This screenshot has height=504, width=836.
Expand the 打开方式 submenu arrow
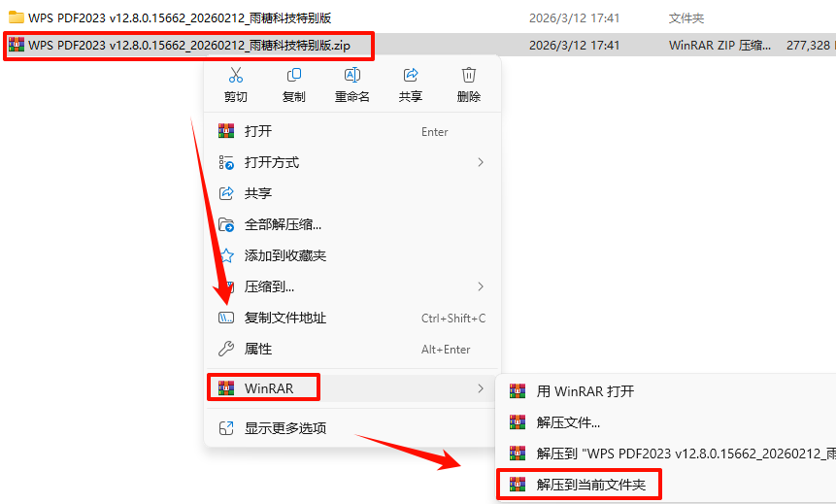pyautogui.click(x=481, y=162)
